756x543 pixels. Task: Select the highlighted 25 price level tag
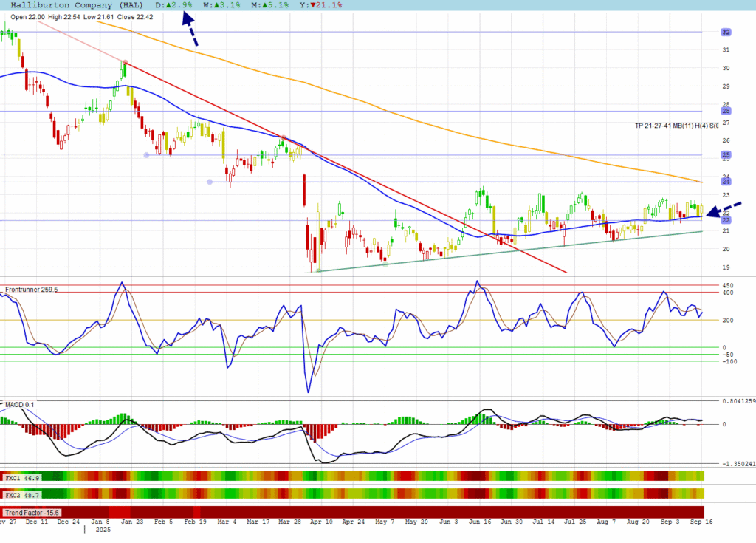(x=726, y=155)
